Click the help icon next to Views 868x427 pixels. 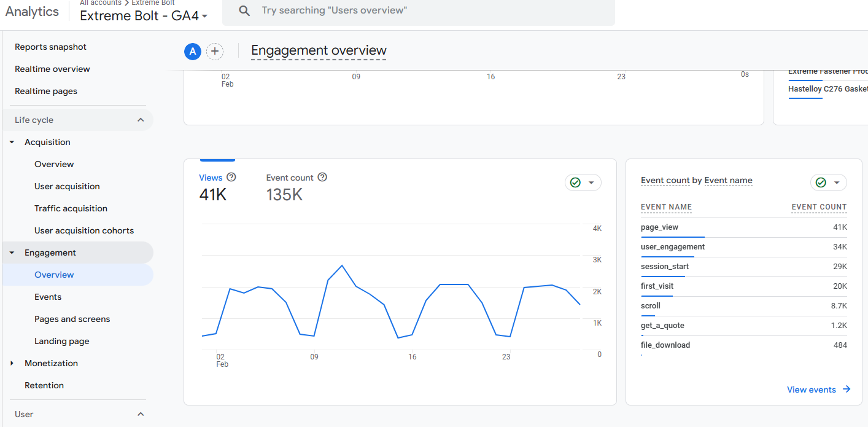[x=231, y=177]
